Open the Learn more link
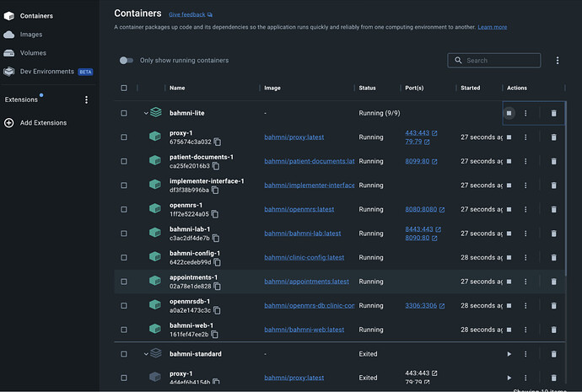582x392 pixels. pyautogui.click(x=493, y=27)
